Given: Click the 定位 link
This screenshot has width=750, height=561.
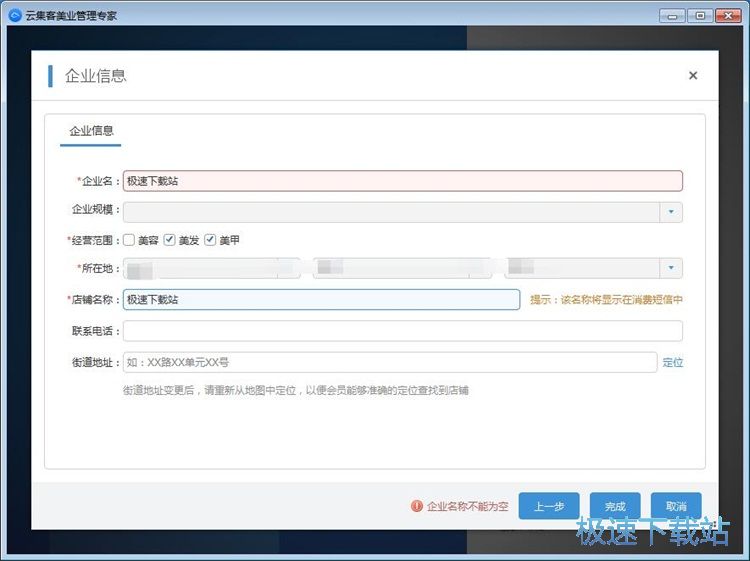Looking at the screenshot, I should click(673, 363).
